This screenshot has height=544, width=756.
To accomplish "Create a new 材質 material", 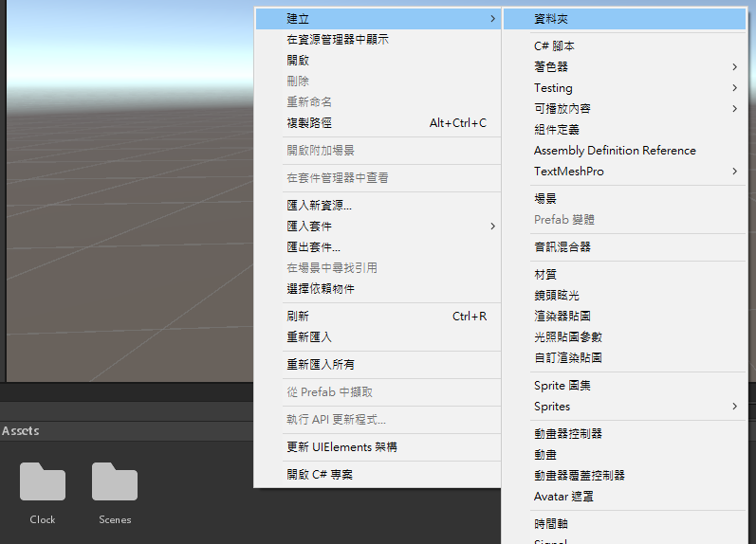I will (545, 275).
